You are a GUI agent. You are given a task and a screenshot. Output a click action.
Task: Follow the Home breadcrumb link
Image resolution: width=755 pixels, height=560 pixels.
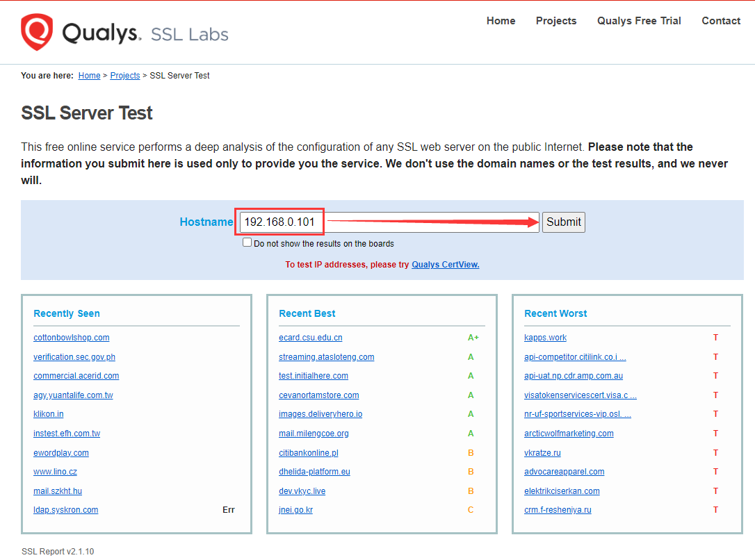tap(90, 76)
